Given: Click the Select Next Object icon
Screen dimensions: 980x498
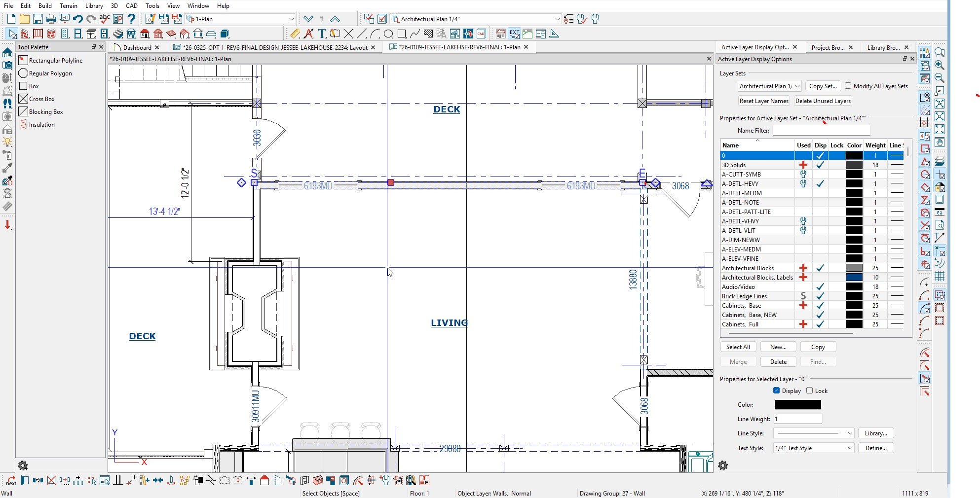Looking at the screenshot, I should pos(11,481).
